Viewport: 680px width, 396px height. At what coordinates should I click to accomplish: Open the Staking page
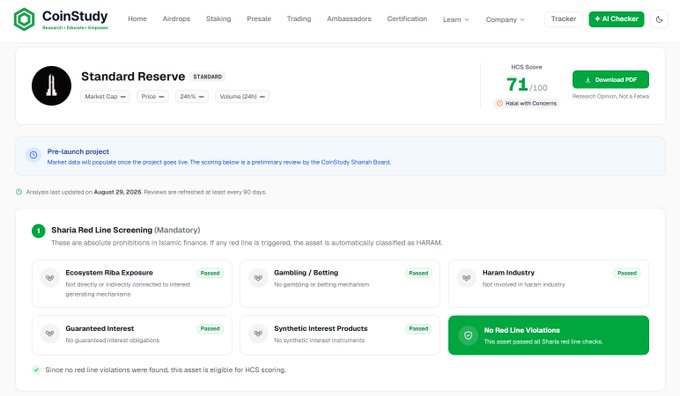click(x=218, y=19)
